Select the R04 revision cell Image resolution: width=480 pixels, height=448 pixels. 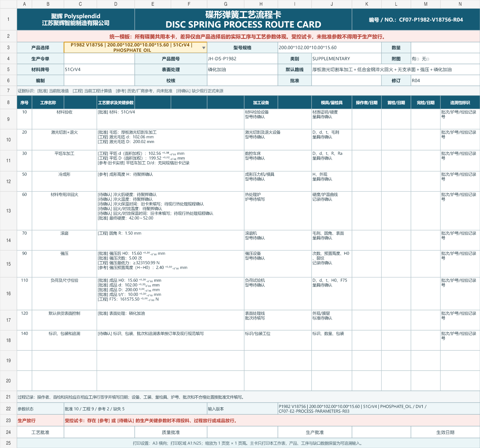coord(445,80)
